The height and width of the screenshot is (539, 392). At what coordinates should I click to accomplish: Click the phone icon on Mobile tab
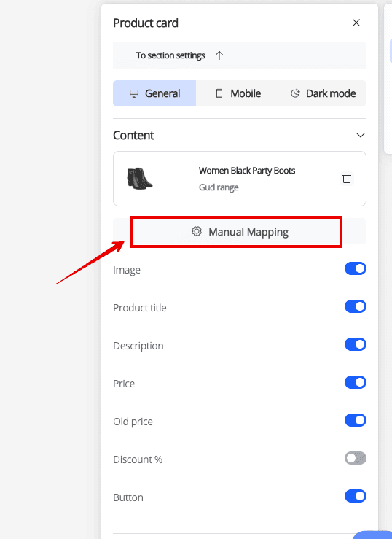point(219,93)
